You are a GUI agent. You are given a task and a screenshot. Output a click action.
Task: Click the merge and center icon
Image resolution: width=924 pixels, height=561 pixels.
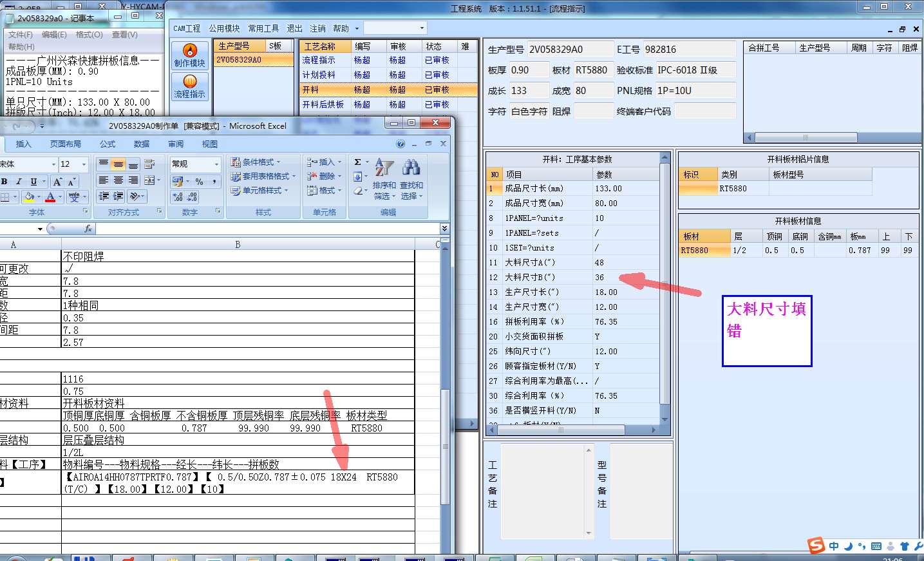click(150, 180)
